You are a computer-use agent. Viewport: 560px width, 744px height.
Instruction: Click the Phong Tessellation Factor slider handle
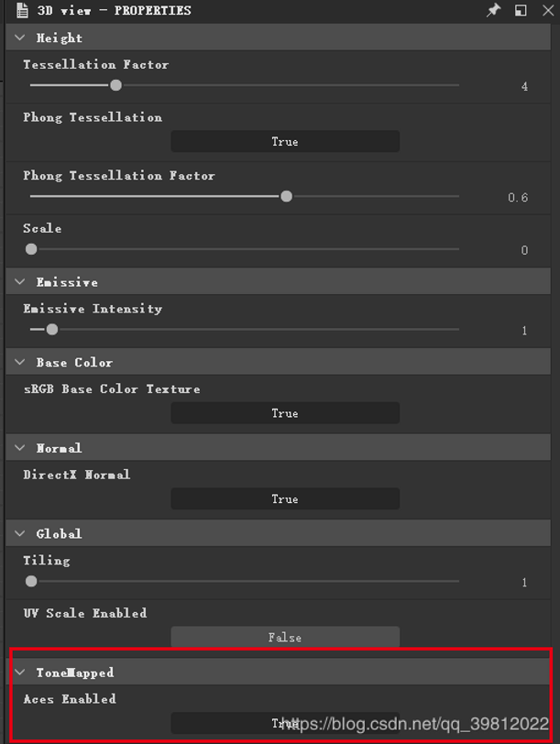(x=287, y=196)
